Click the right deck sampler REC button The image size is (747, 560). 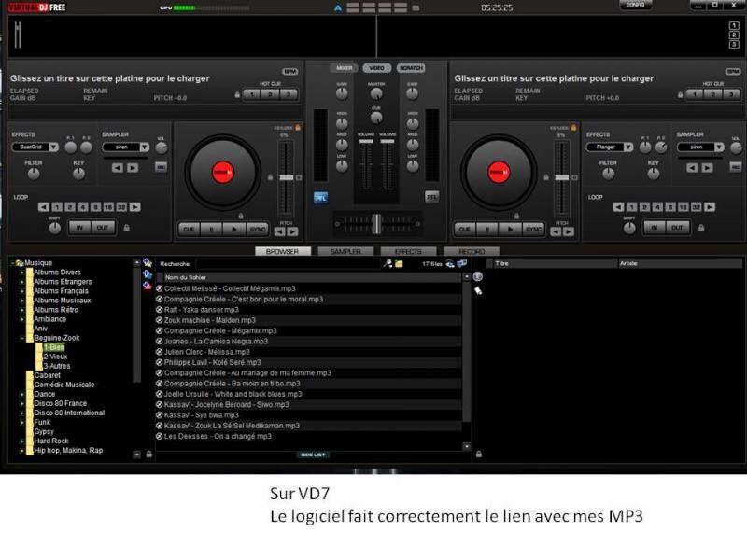coord(736,167)
